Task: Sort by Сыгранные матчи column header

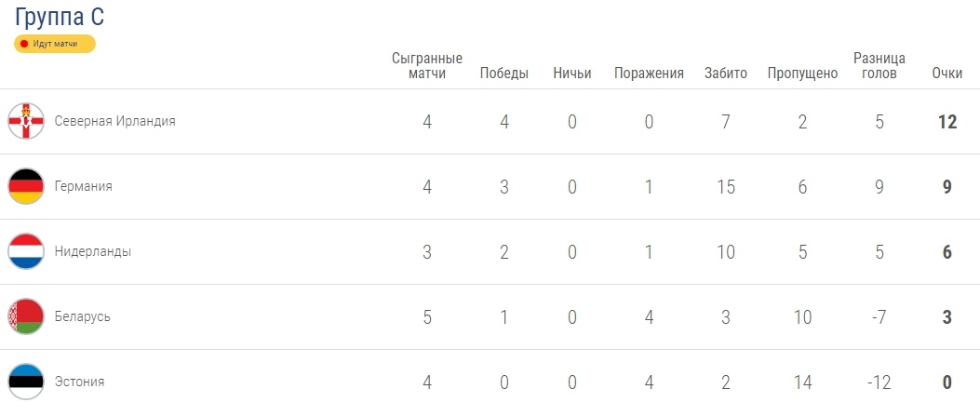Action: (x=427, y=65)
